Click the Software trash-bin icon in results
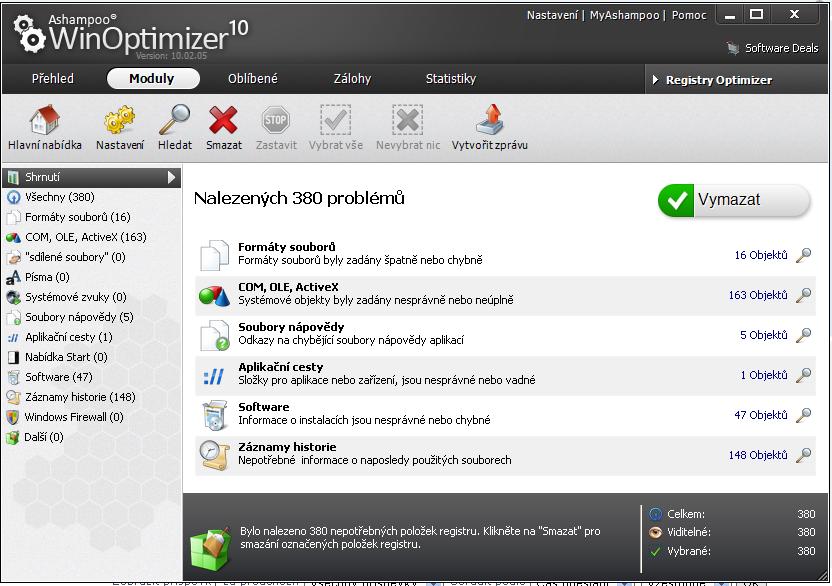The height and width of the screenshot is (586, 832). [215, 415]
